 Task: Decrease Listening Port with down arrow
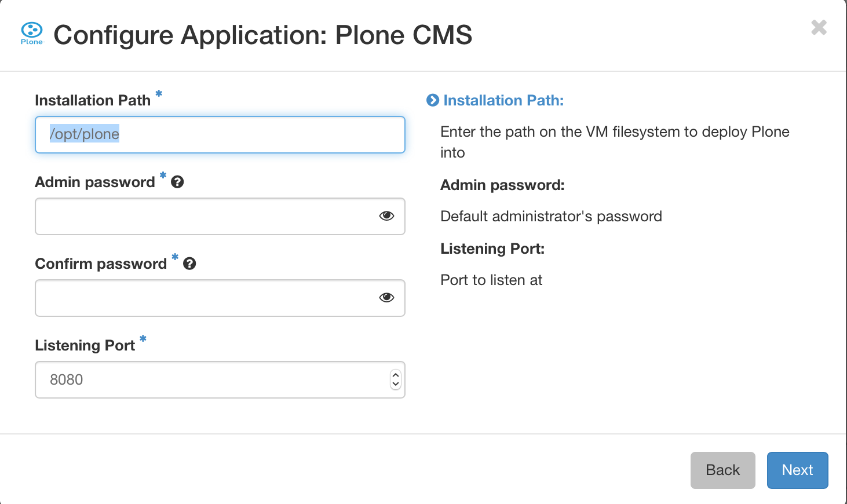[x=396, y=384]
